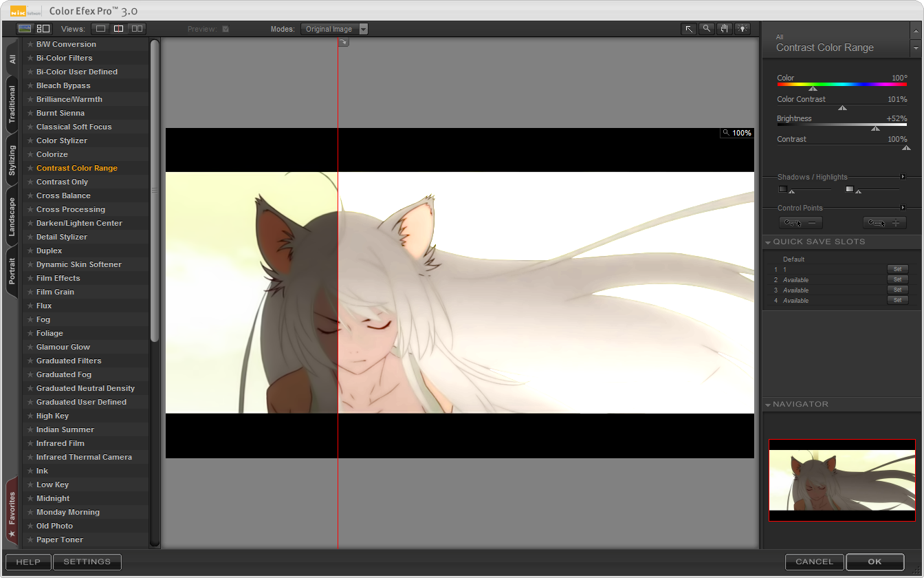This screenshot has height=578, width=924.
Task: Click Set button for slot 4
Action: coord(897,300)
